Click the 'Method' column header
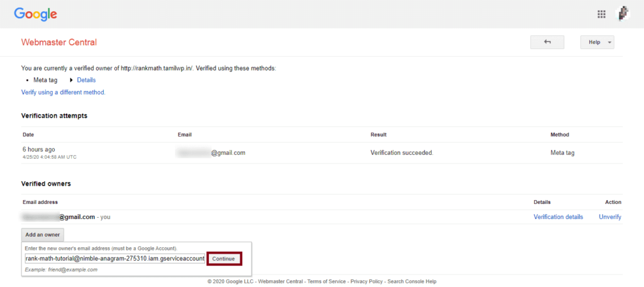644x287 pixels. pos(559,135)
